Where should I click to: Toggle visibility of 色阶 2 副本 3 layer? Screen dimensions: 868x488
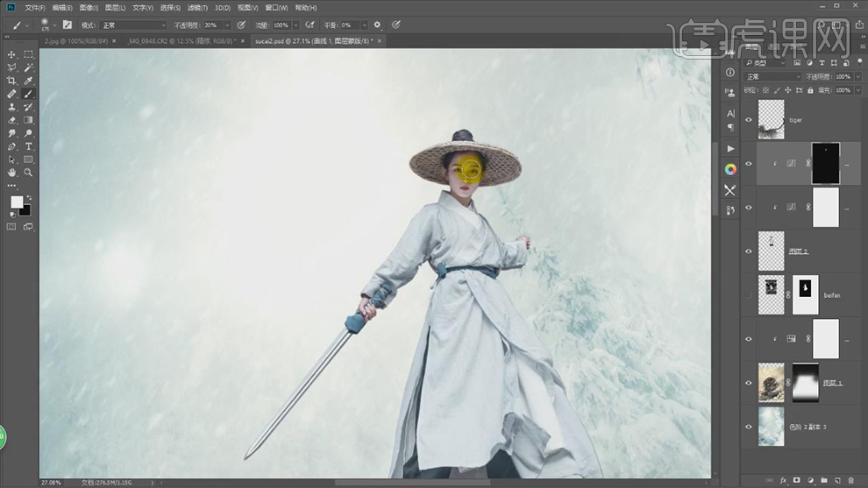(749, 427)
